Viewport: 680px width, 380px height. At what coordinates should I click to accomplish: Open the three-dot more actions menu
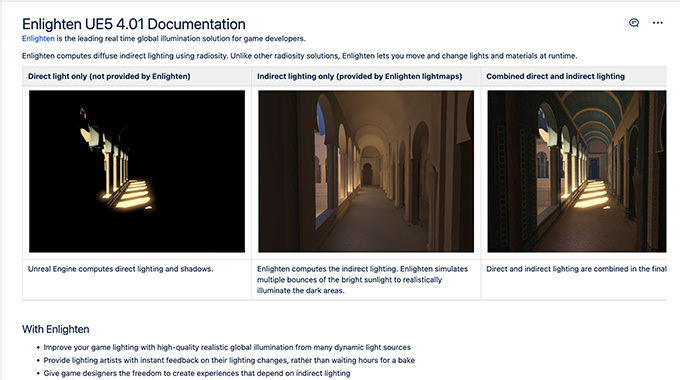tap(657, 23)
